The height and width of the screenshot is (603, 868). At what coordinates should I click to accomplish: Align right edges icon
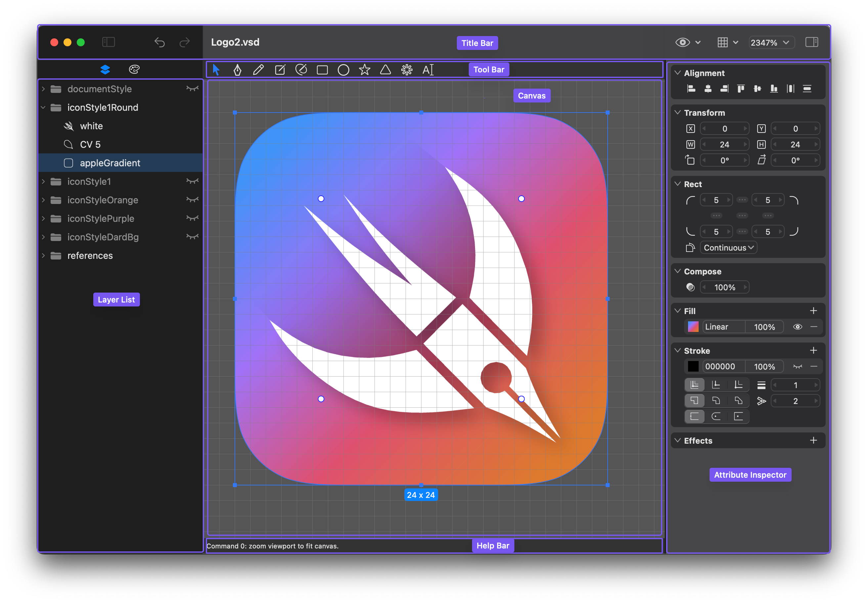724,89
